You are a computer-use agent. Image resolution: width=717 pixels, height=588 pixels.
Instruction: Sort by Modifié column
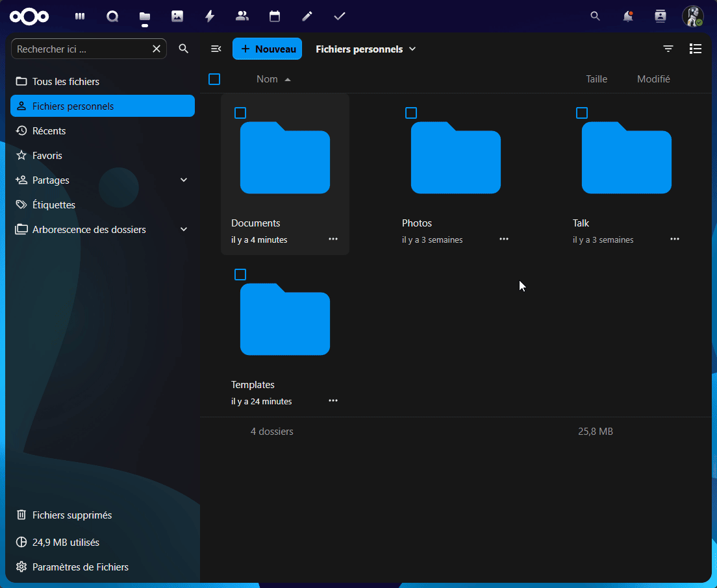(x=653, y=79)
